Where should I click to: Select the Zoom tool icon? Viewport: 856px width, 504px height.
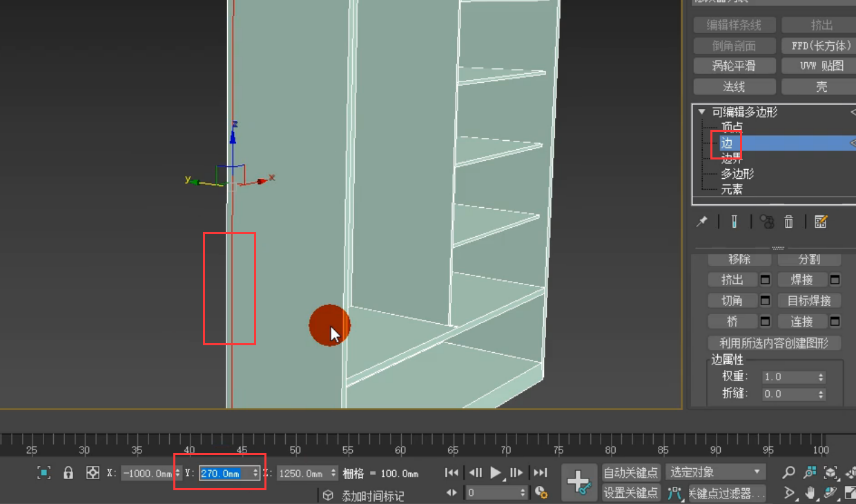coord(789,472)
